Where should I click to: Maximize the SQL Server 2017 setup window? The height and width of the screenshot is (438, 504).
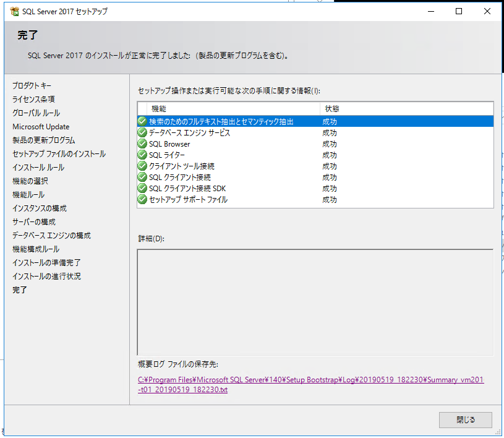pos(459,11)
